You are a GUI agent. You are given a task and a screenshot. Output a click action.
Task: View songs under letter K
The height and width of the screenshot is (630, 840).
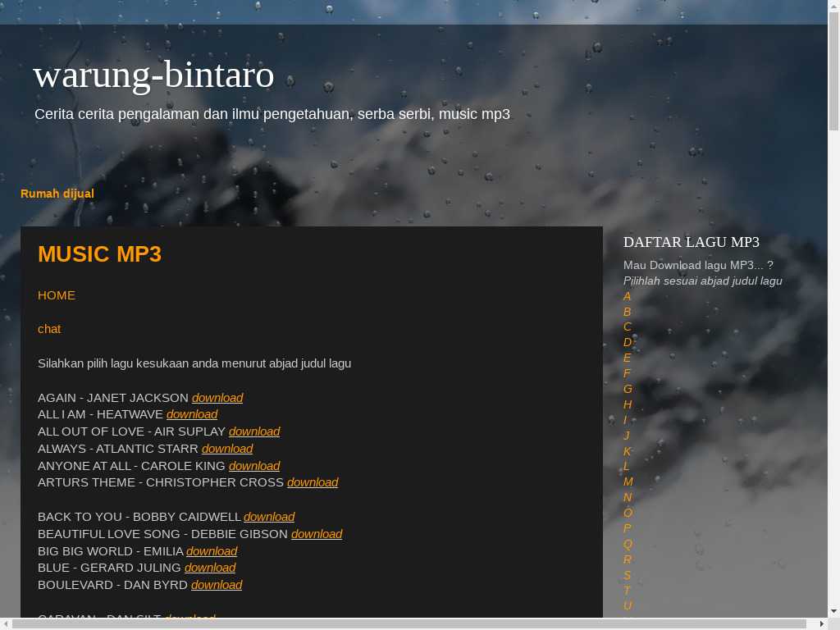[x=628, y=451]
